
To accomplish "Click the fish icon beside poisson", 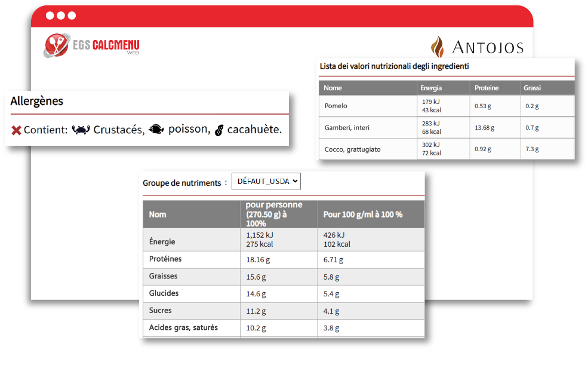I will coord(156,129).
